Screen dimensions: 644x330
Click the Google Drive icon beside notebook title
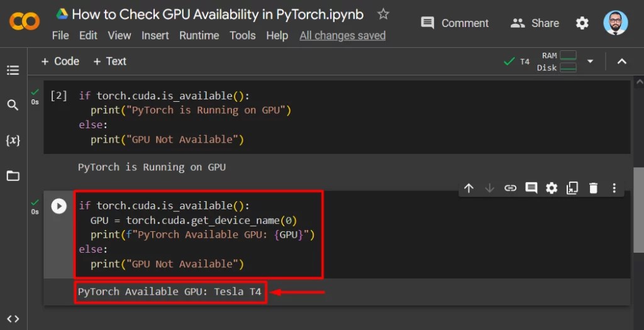click(62, 14)
